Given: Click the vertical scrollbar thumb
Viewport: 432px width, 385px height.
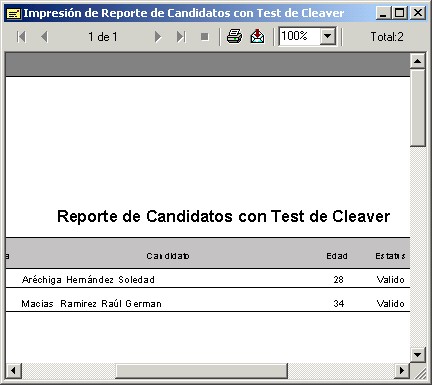Looking at the screenshot, I should click(418, 107).
